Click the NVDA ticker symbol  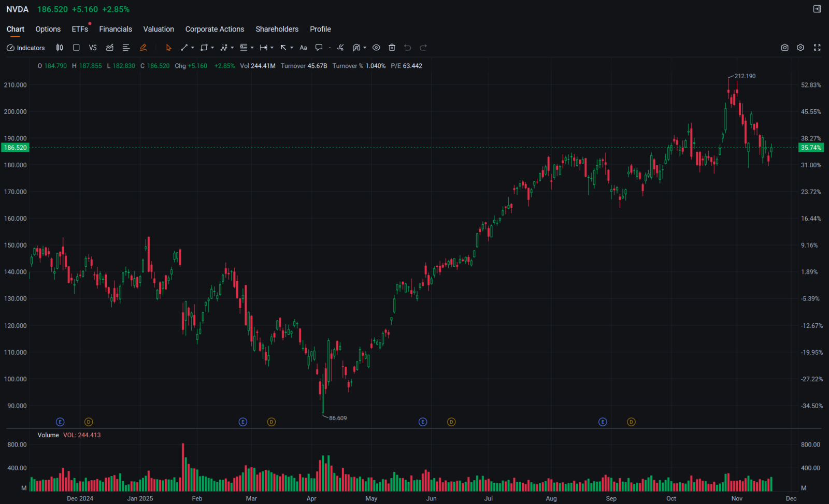pyautogui.click(x=18, y=9)
